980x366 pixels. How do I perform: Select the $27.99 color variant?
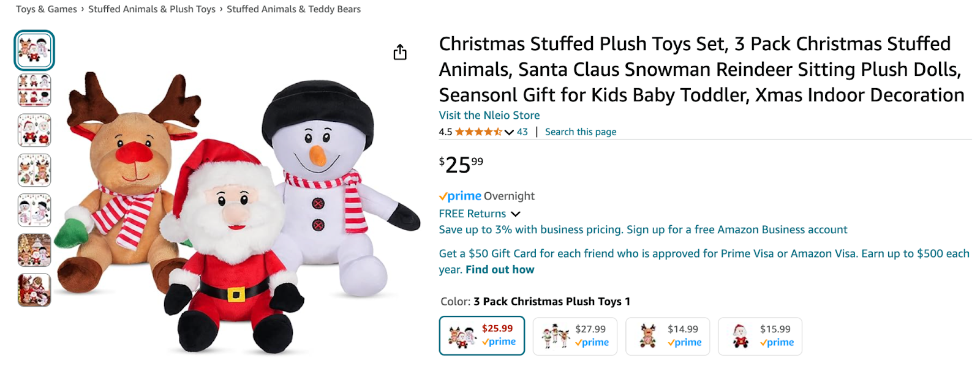(574, 335)
